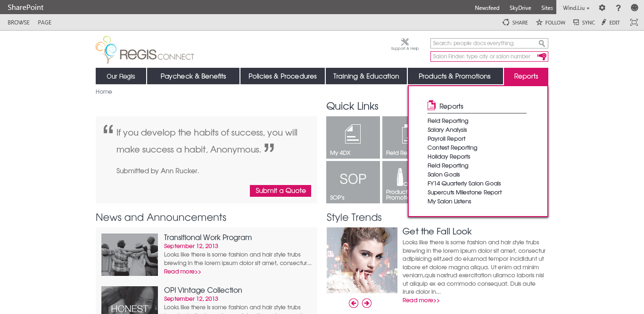Click the Submit a Quote button
Screen dimensions: 644x314
point(281,191)
